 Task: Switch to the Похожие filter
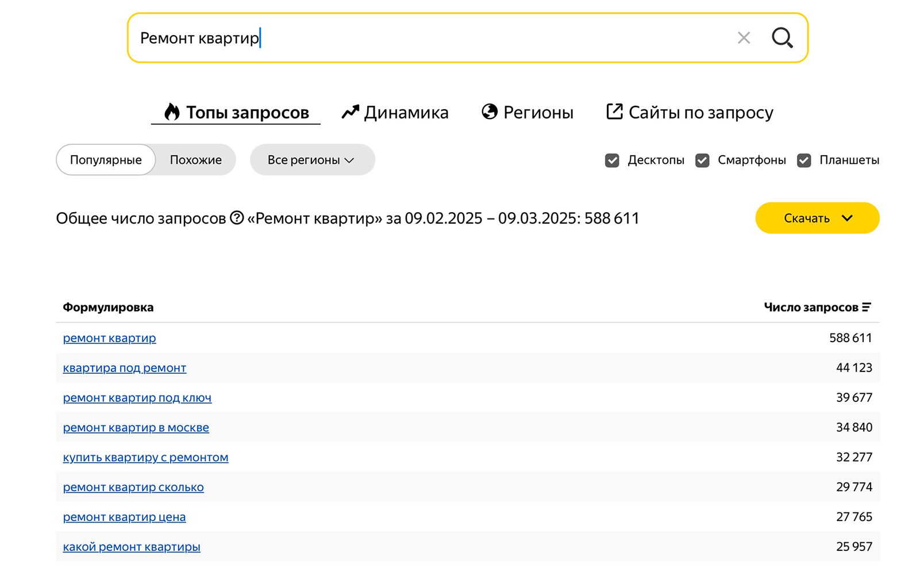point(195,160)
